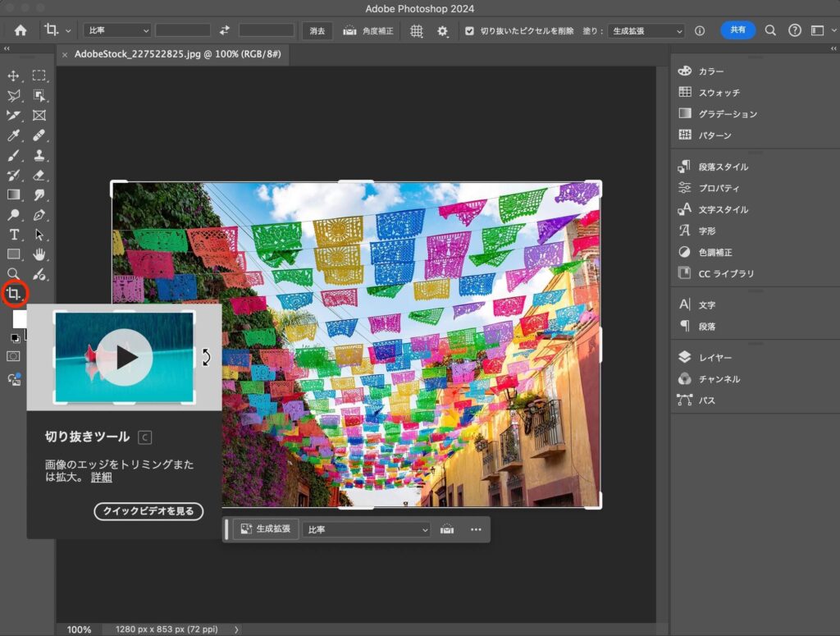Swap width and height with the arrows icon
The width and height of the screenshot is (840, 636).
click(225, 30)
